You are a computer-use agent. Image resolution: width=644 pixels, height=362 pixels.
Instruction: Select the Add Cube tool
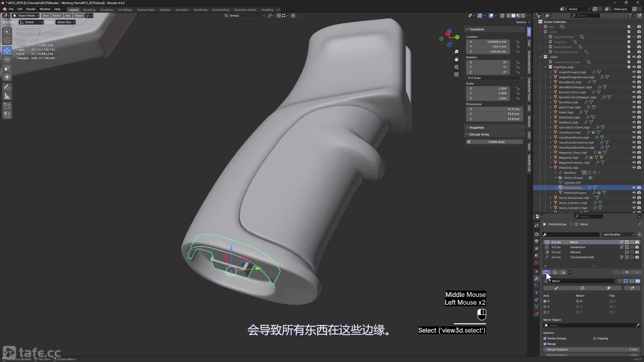[x=7, y=106]
